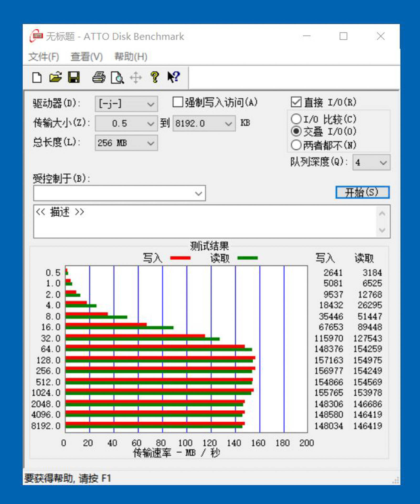This screenshot has width=420, height=504.
Task: Open a saved benchmark file via folder icon
Action: tap(55, 77)
